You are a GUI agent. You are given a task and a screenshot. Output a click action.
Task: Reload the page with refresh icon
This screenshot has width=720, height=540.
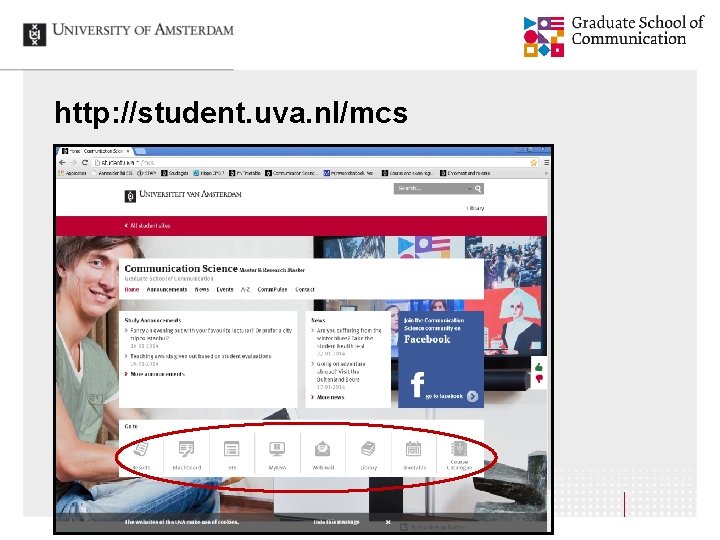84,163
